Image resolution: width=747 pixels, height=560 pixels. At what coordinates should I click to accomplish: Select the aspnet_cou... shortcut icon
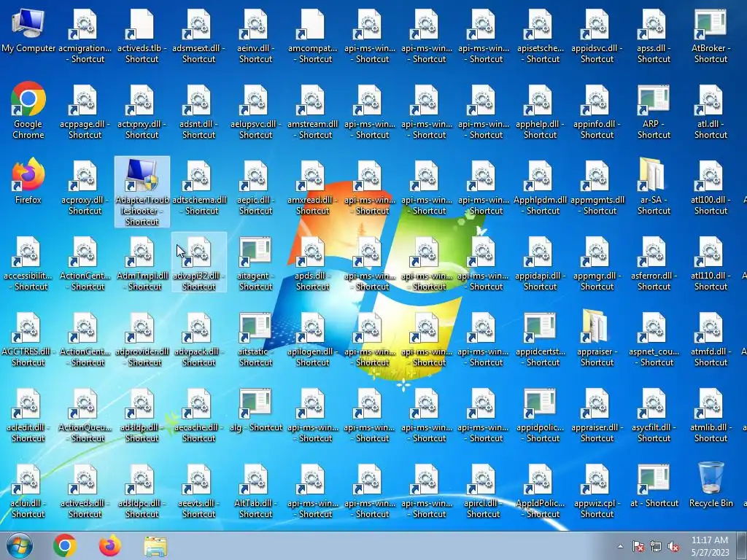coord(654,338)
